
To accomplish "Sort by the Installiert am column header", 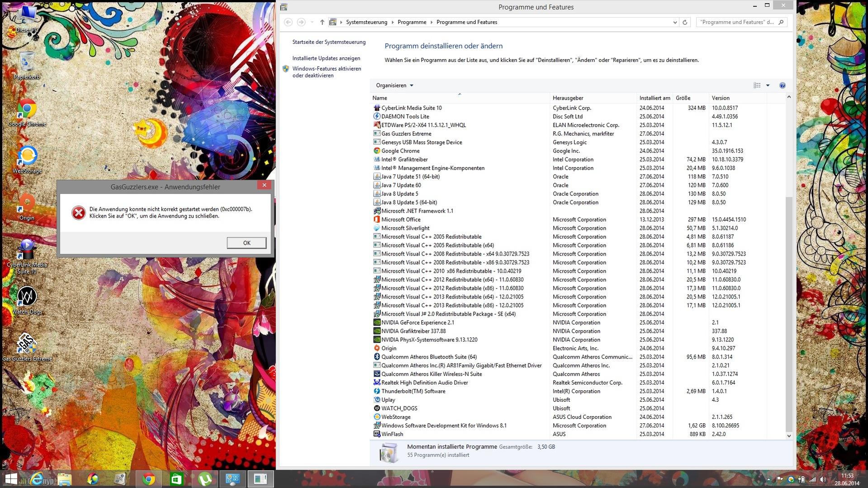I will [655, 98].
